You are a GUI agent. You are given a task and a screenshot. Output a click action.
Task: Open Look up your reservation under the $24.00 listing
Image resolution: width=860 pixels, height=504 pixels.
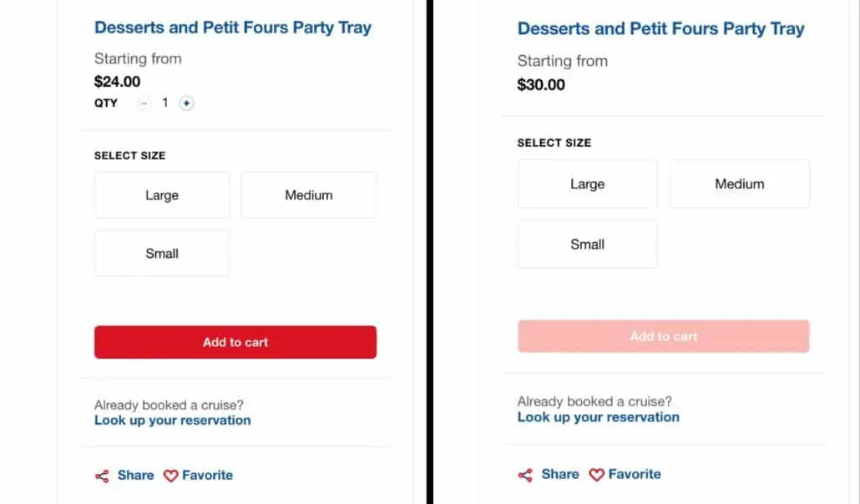pos(172,421)
